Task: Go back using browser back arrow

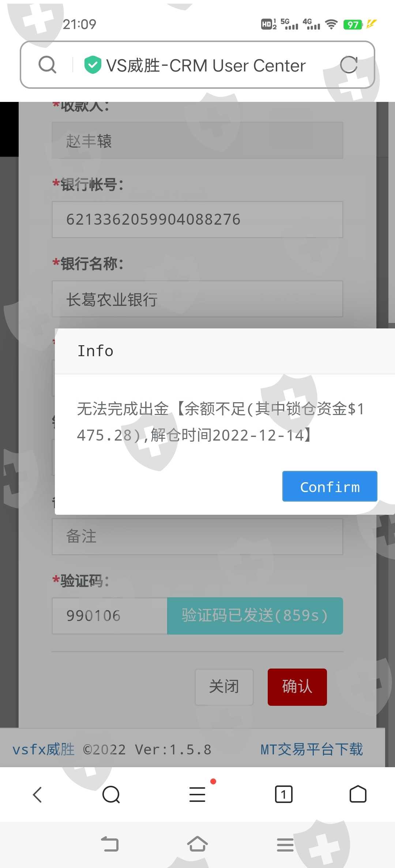Action: [x=38, y=795]
